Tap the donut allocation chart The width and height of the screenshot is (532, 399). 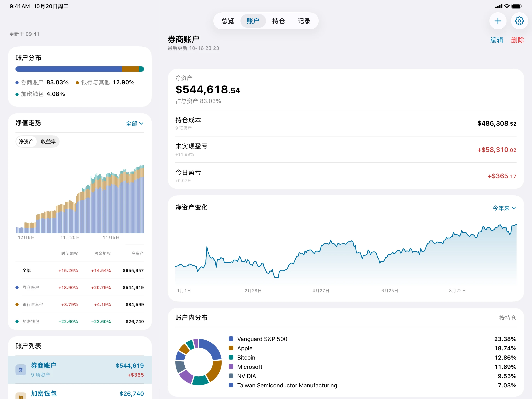click(198, 362)
